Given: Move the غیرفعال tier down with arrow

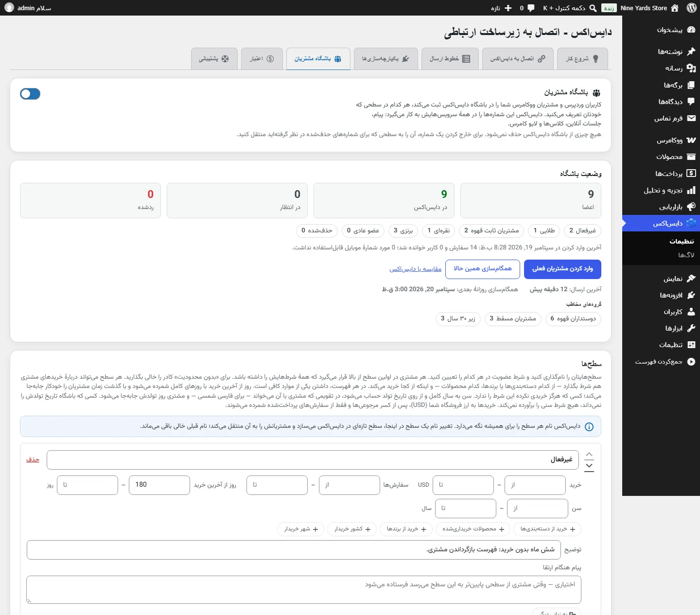Looking at the screenshot, I should pyautogui.click(x=589, y=466).
